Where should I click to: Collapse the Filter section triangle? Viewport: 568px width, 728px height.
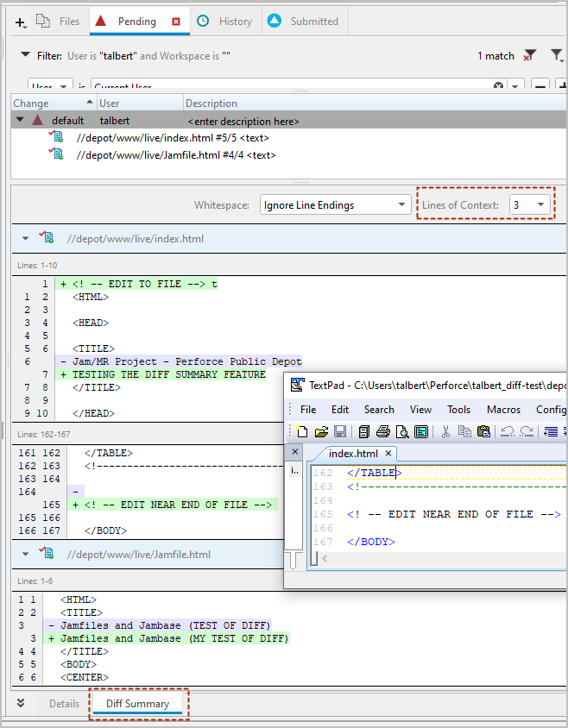pyautogui.click(x=25, y=55)
